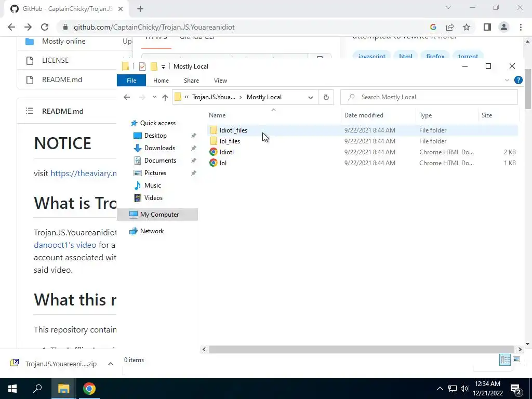532x399 pixels.
Task: Open danooct1's video link
Action: point(65,245)
